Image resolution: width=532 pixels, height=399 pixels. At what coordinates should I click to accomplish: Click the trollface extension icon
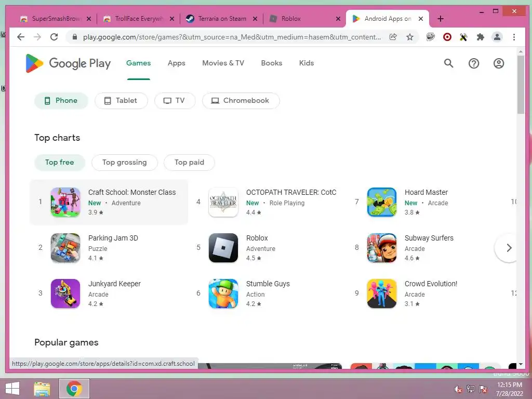tap(431, 37)
